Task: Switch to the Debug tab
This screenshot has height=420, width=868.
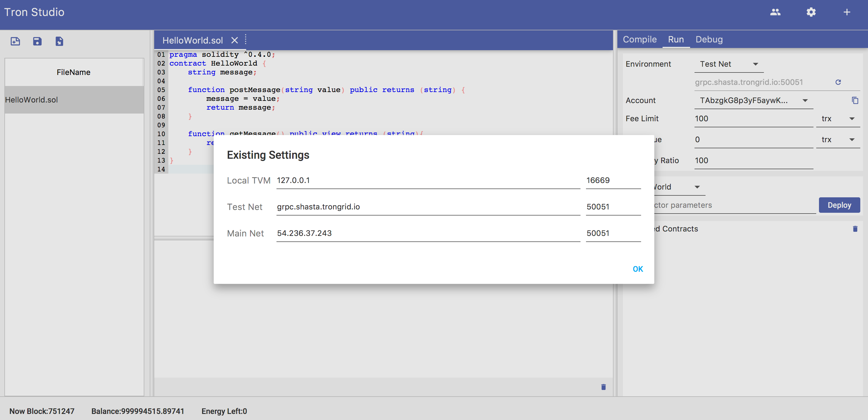Action: click(x=709, y=39)
